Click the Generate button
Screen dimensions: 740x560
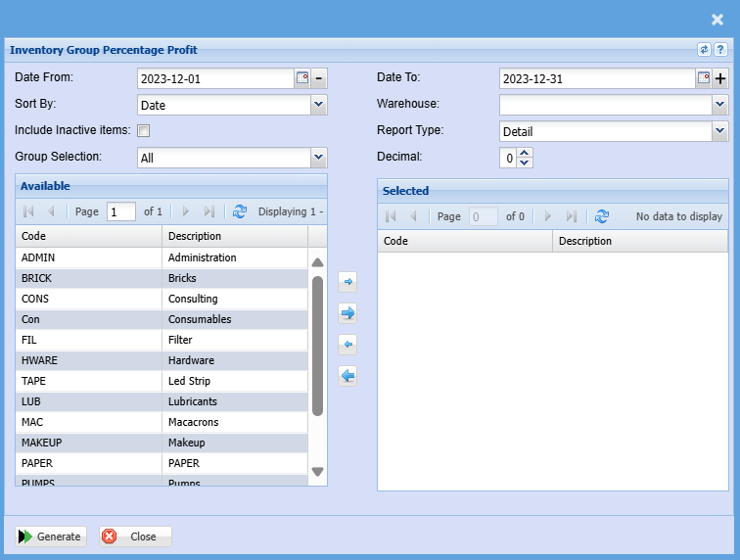[50, 537]
